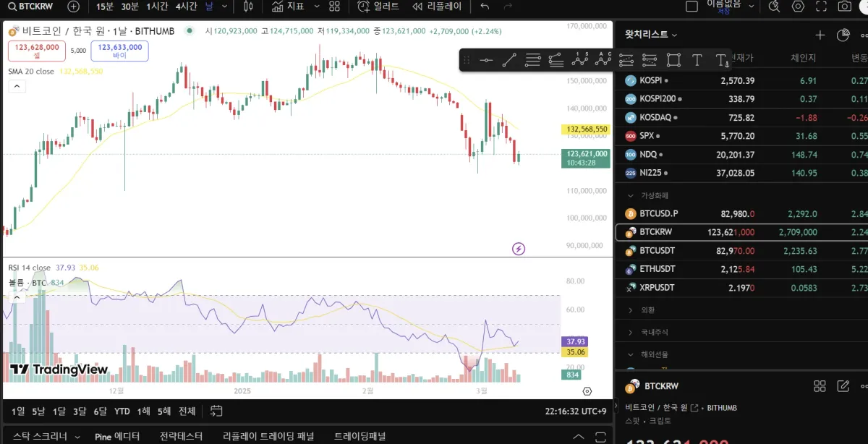Collapse the 가상화폐 watchlist section
The image size is (868, 444).
coord(629,195)
